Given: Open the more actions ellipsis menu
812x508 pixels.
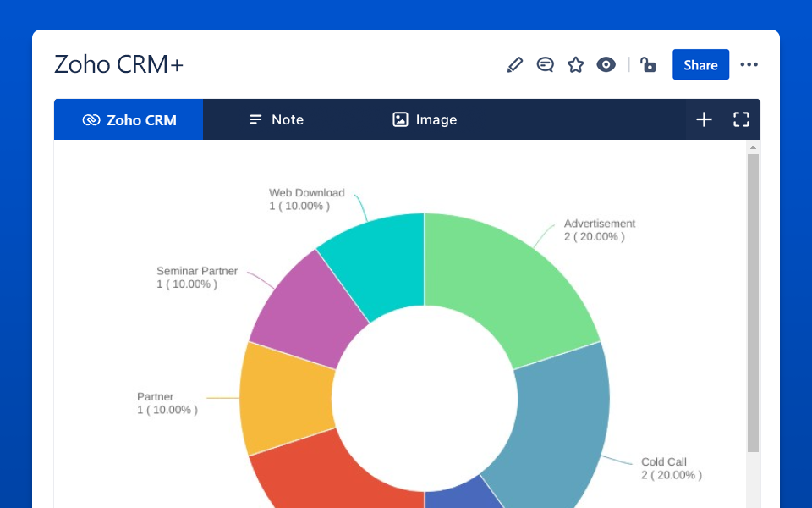Looking at the screenshot, I should 749,65.
